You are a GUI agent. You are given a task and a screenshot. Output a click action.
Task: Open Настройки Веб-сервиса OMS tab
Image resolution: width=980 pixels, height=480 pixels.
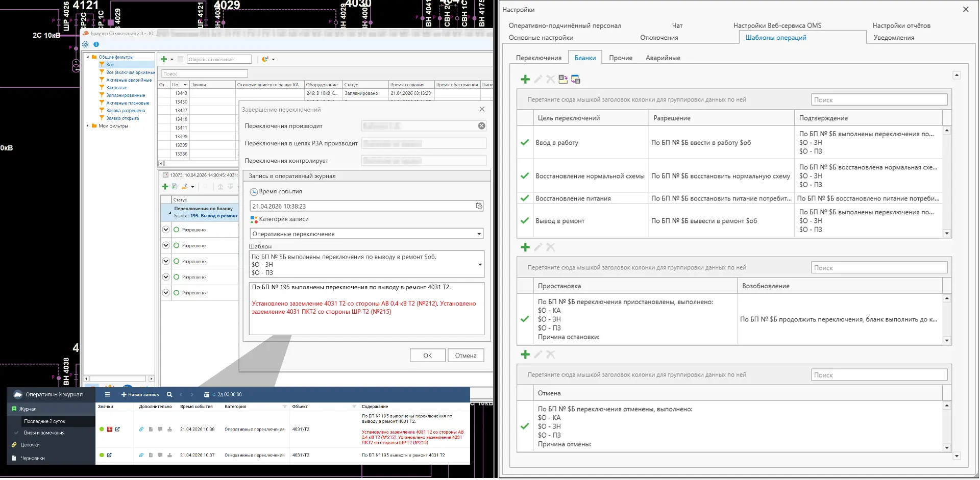(777, 25)
